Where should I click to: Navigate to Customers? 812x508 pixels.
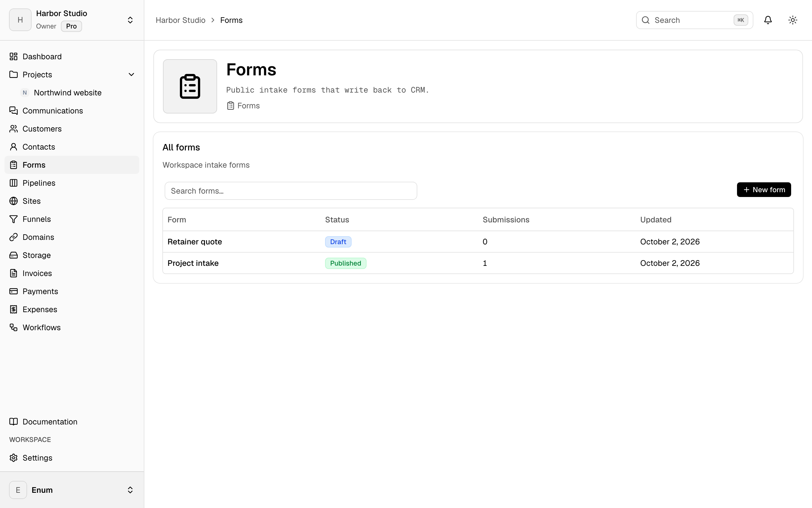(72, 129)
